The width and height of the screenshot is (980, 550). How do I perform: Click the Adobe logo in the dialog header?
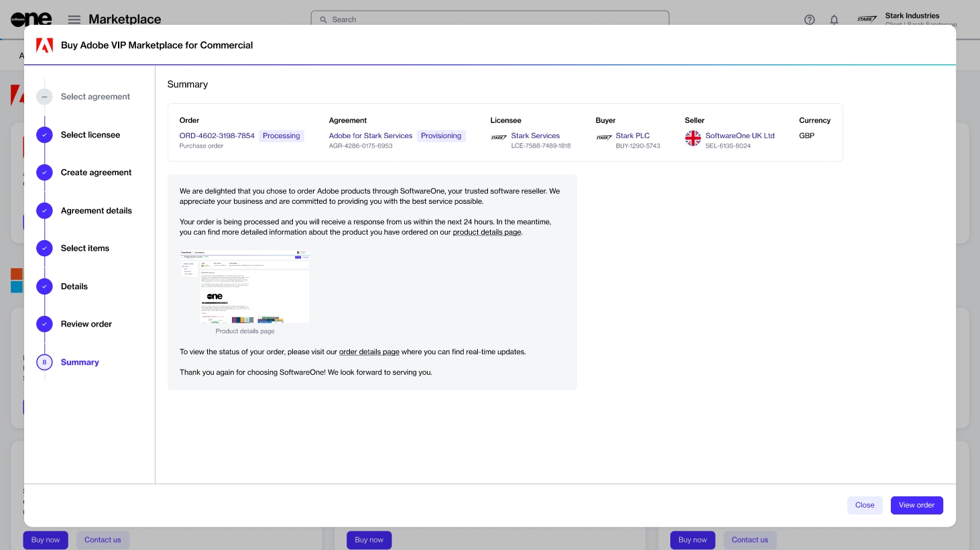[44, 46]
